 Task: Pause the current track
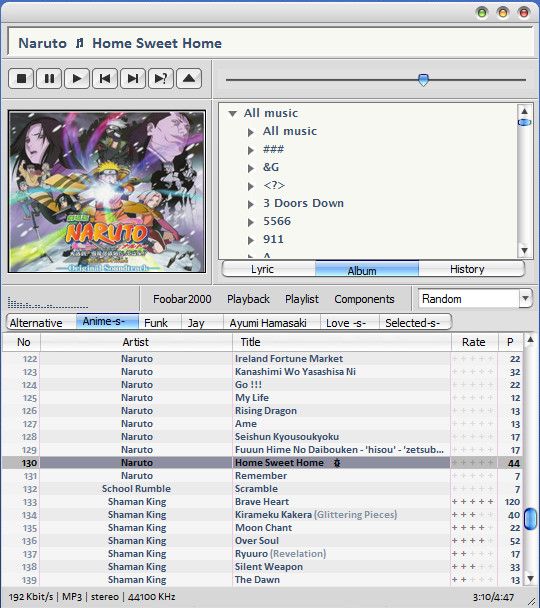tap(49, 79)
